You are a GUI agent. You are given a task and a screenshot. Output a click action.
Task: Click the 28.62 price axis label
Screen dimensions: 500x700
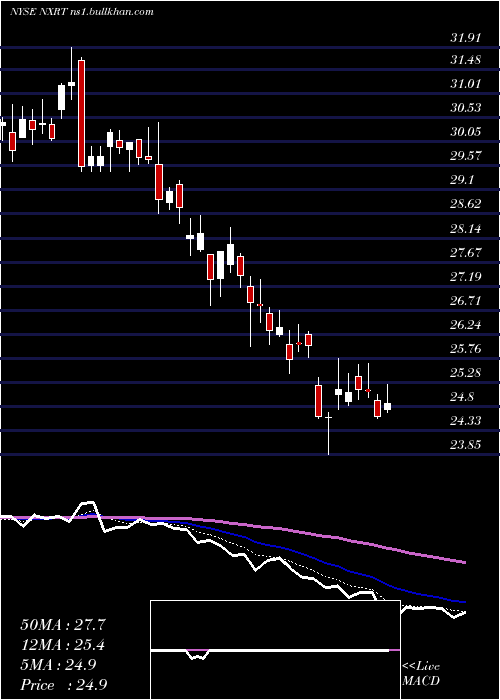point(465,204)
